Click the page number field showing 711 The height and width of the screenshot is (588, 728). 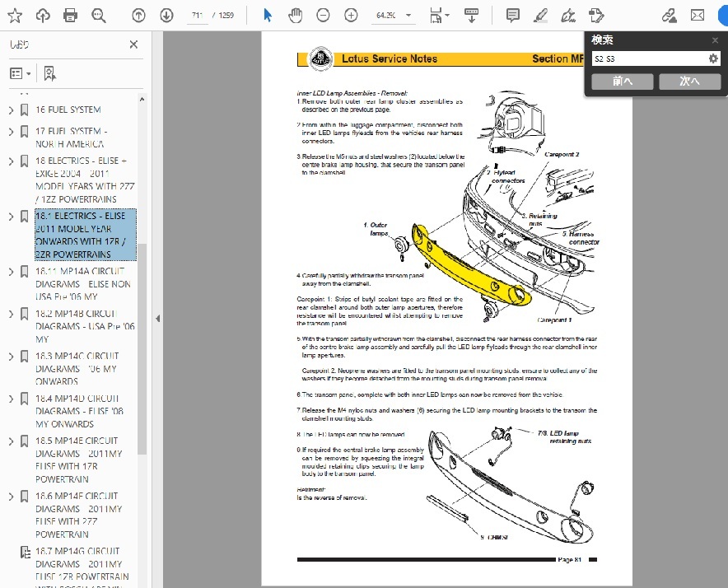[198, 16]
